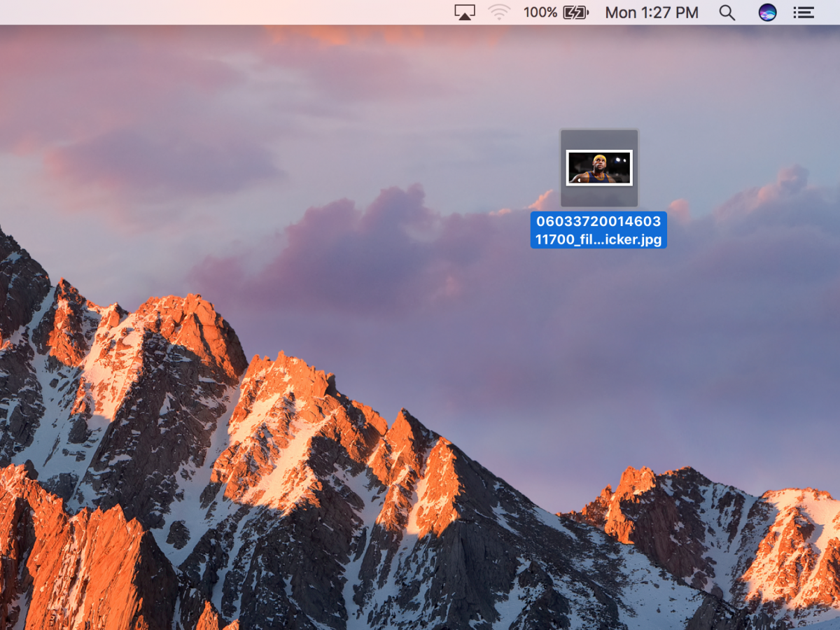Select the wireless network signal indicator
This screenshot has height=630, width=840.
click(x=499, y=12)
